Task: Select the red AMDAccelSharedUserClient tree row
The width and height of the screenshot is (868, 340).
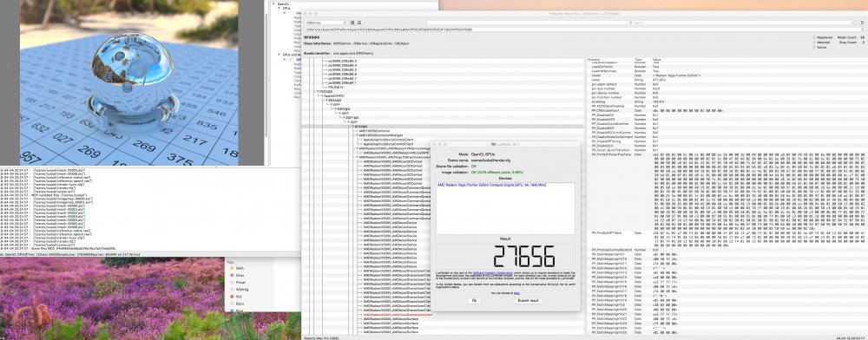Action: (398, 315)
